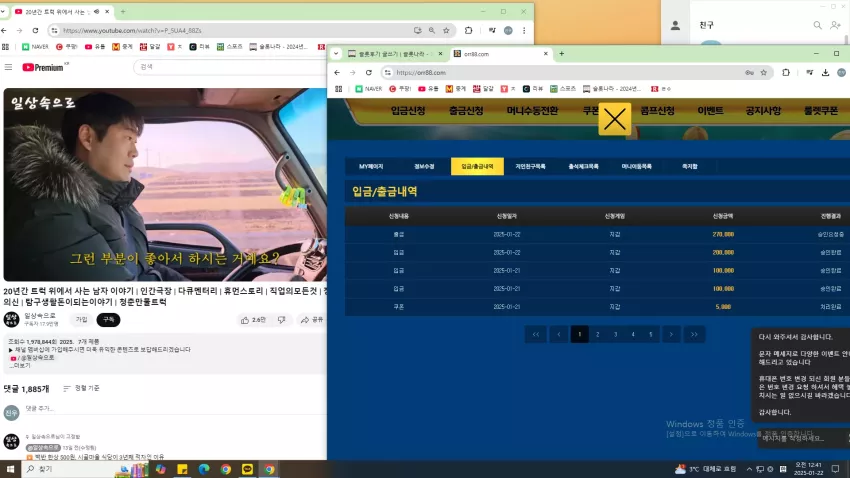The height and width of the screenshot is (478, 850).
Task: Open Windows Start menu
Action: 10,469
